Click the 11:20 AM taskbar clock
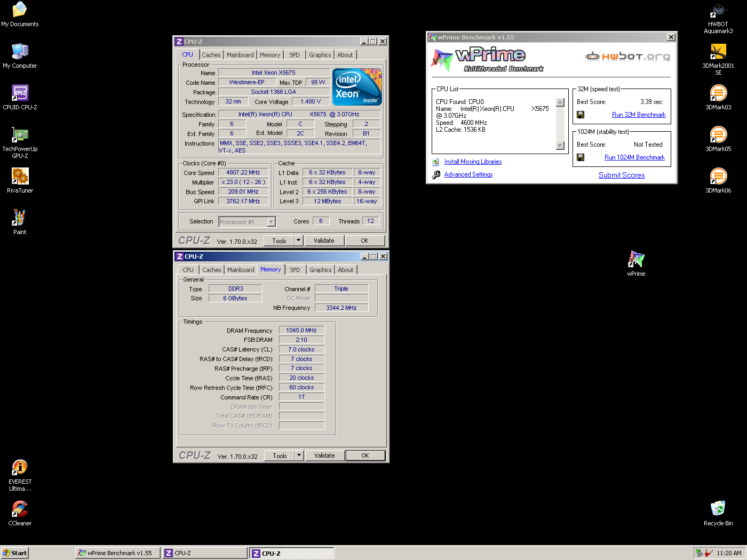The width and height of the screenshot is (747, 560). tap(729, 553)
